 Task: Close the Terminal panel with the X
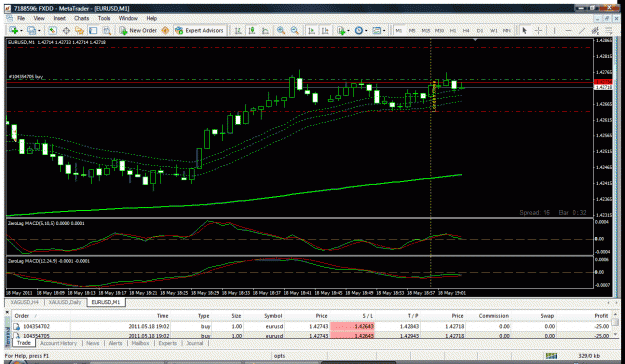point(8,313)
